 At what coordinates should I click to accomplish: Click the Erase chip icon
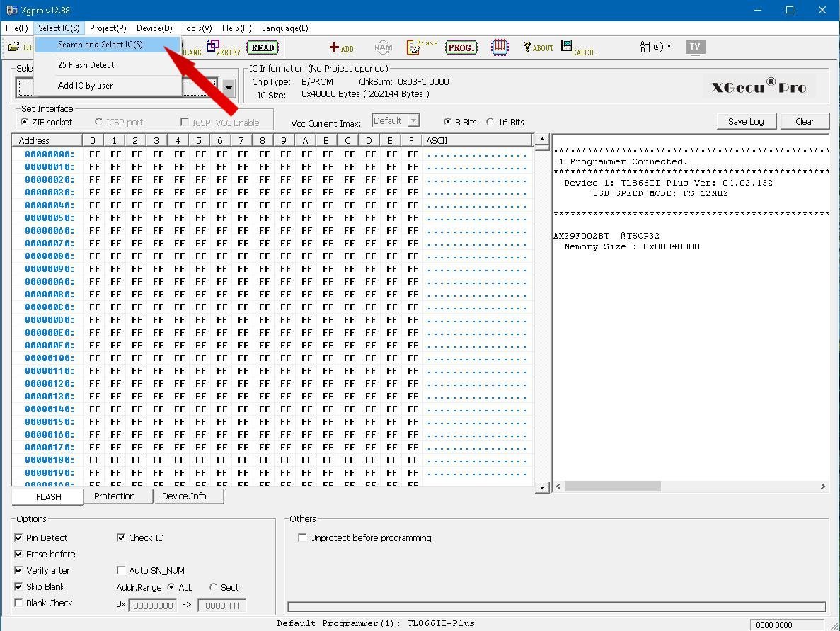[422, 47]
